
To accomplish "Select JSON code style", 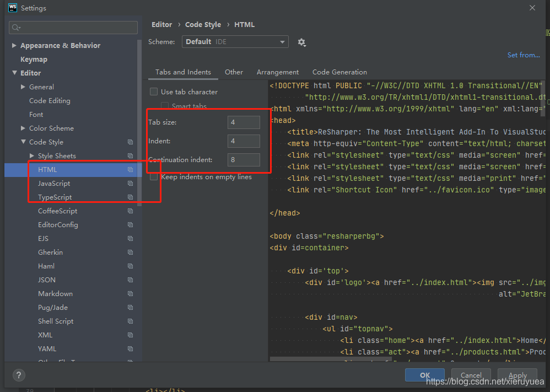I will coord(47,280).
